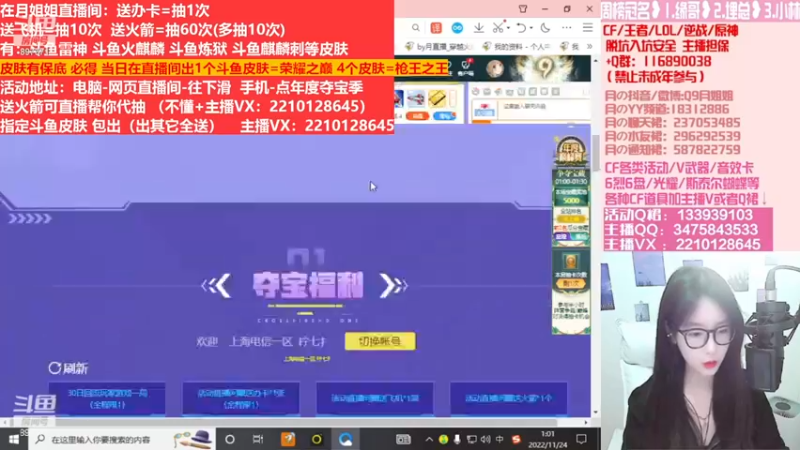The width and height of the screenshot is (800, 450).
Task: Open the Windows Start menu
Action: [14, 439]
